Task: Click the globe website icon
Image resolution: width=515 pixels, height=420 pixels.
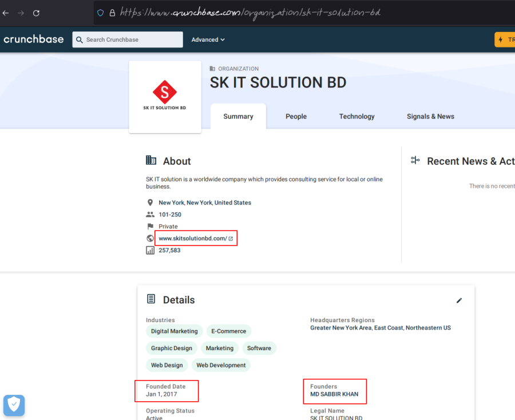Action: 150,239
